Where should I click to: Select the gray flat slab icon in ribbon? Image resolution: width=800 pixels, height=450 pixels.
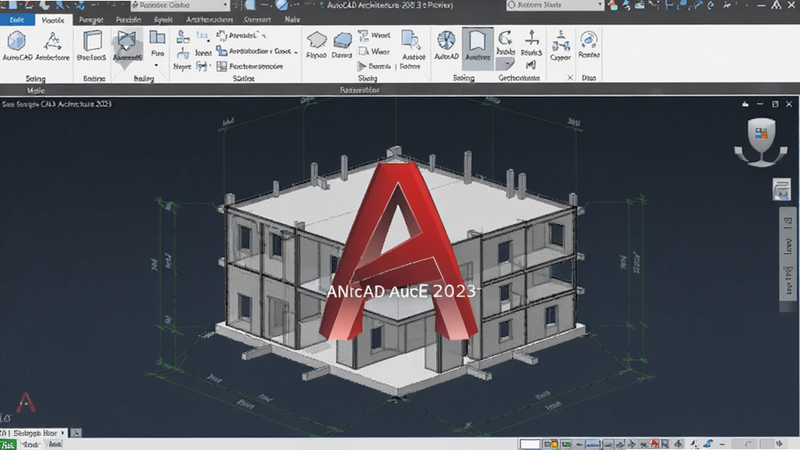pos(316,40)
